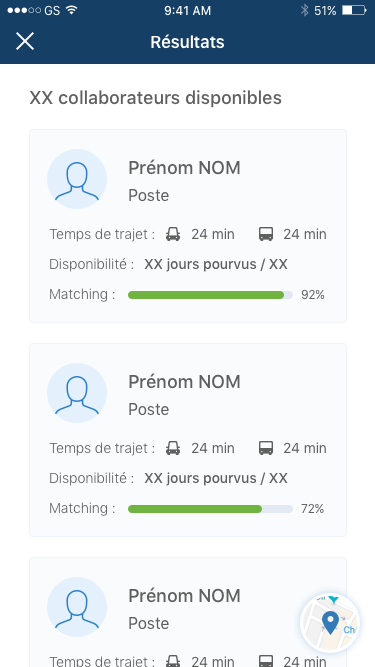This screenshot has height=667, width=375.
Task: Click bus travel time icon in first card
Action: [x=266, y=234]
